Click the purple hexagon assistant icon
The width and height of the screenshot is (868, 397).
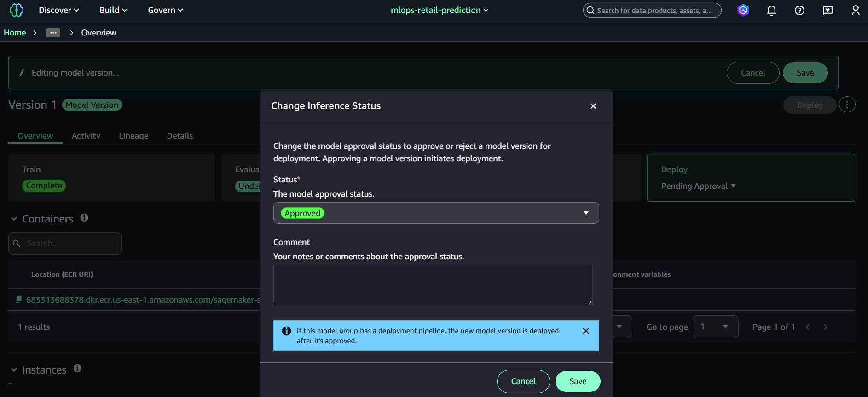pyautogui.click(x=743, y=10)
